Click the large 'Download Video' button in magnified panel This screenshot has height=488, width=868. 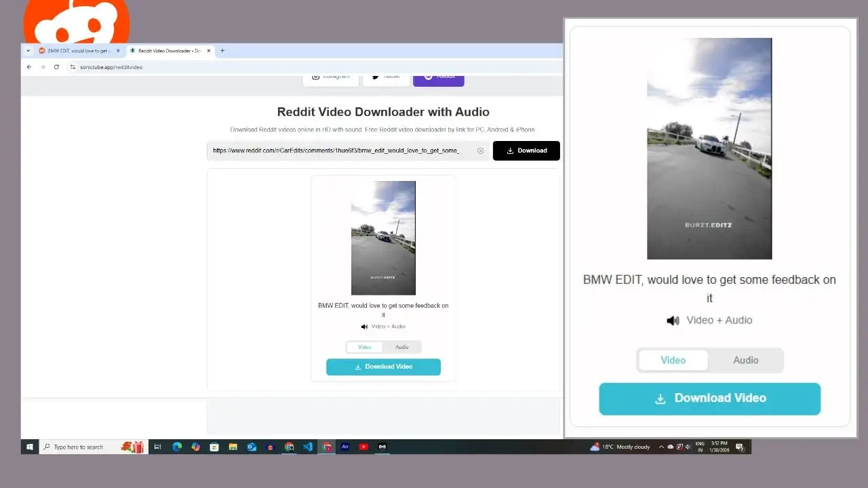[710, 399]
